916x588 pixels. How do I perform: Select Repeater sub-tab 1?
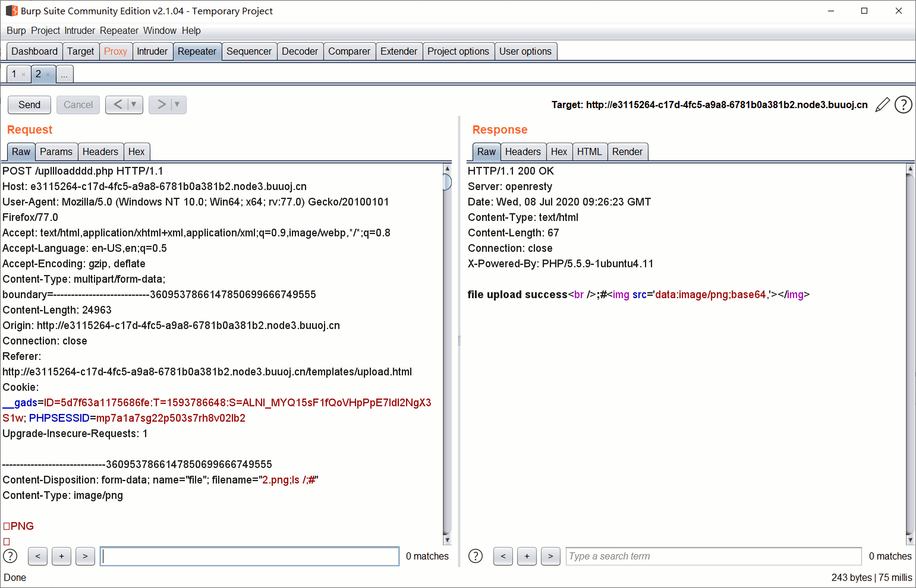point(14,74)
